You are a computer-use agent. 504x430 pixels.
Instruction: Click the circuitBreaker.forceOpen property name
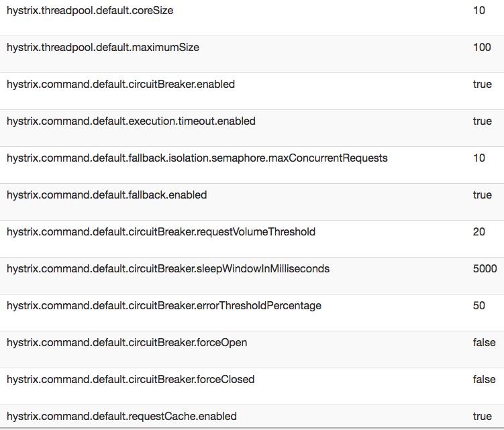click(x=127, y=343)
